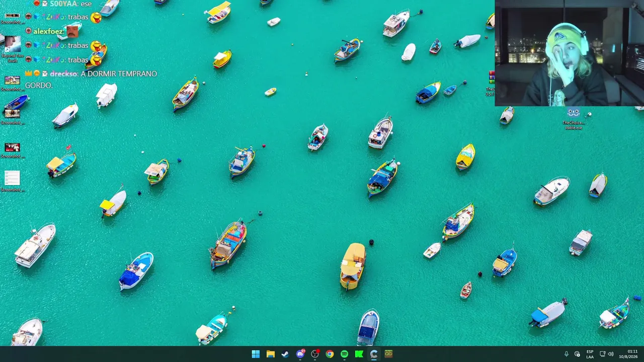Open Discord from the taskbar
The image size is (644, 362).
tap(300, 354)
